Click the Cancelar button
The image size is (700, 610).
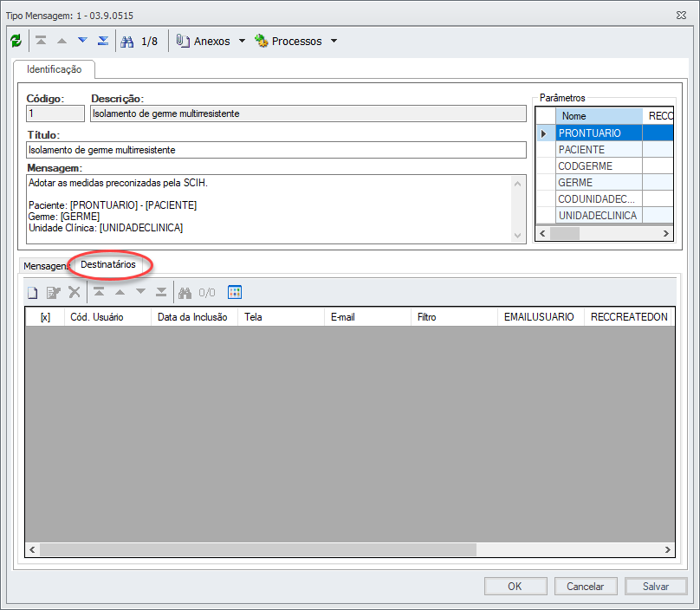[586, 587]
